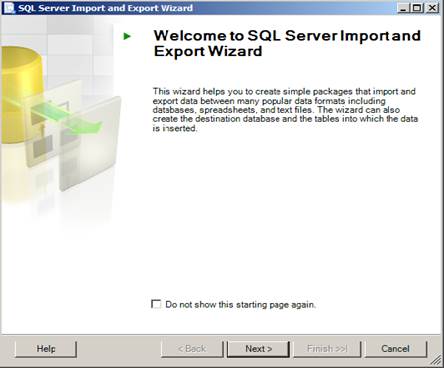Viewport: 444px width, 368px height.
Task: Close the wizard with the X button
Action: 432,8
